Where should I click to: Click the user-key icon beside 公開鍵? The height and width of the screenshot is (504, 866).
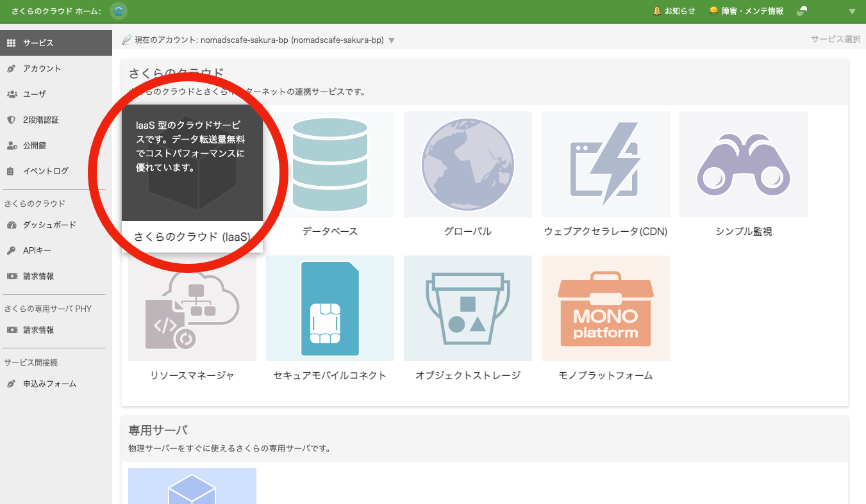(12, 145)
